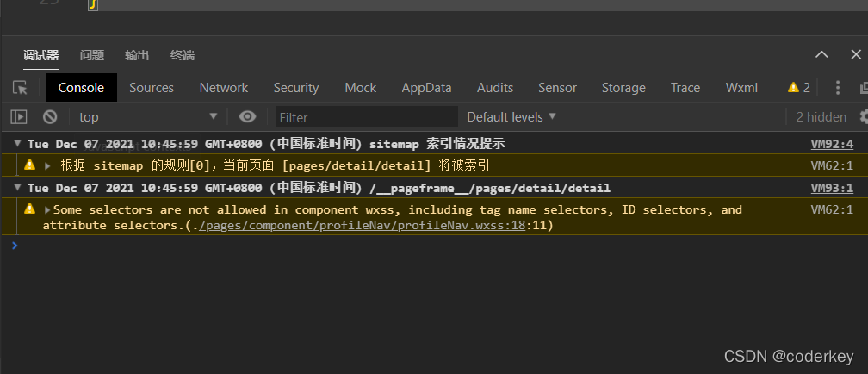Open VM62:1 link on selectors warning row
The height and width of the screenshot is (374, 868).
tap(832, 209)
